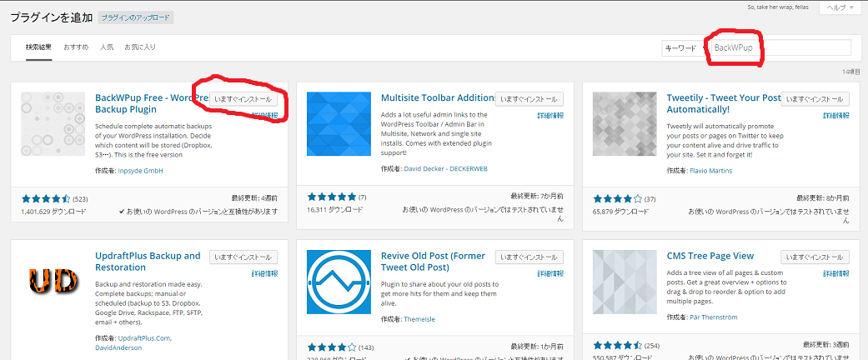Open the ヘルプ dropdown tab
Image resolution: width=868 pixels, height=360 pixels.
pyautogui.click(x=840, y=7)
